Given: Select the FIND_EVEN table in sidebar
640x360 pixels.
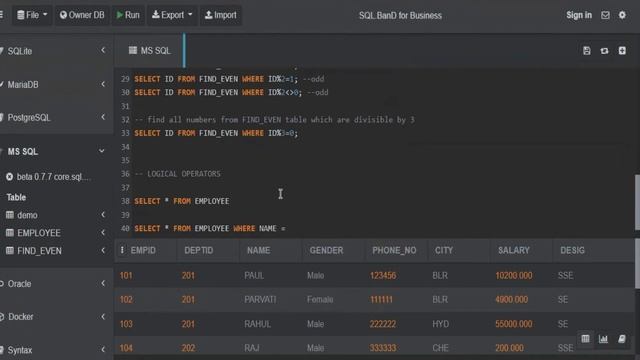Looking at the screenshot, I should (x=39, y=251).
